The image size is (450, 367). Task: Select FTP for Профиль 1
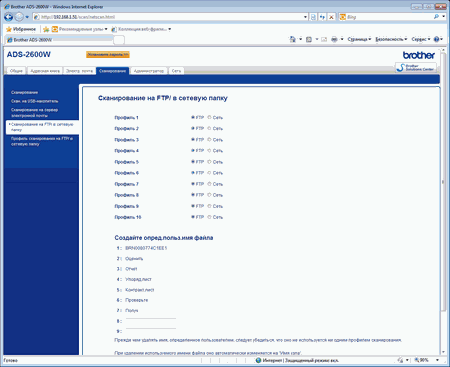[193, 117]
